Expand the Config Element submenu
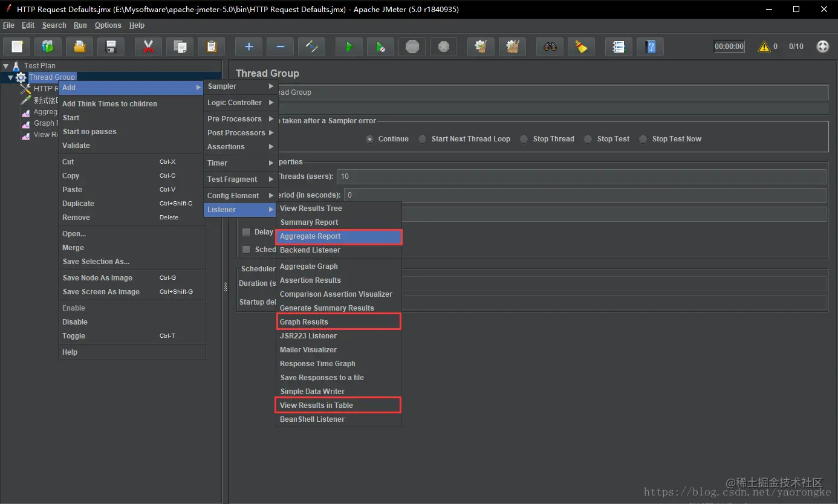Viewport: 838px width, 504px height. click(x=241, y=196)
